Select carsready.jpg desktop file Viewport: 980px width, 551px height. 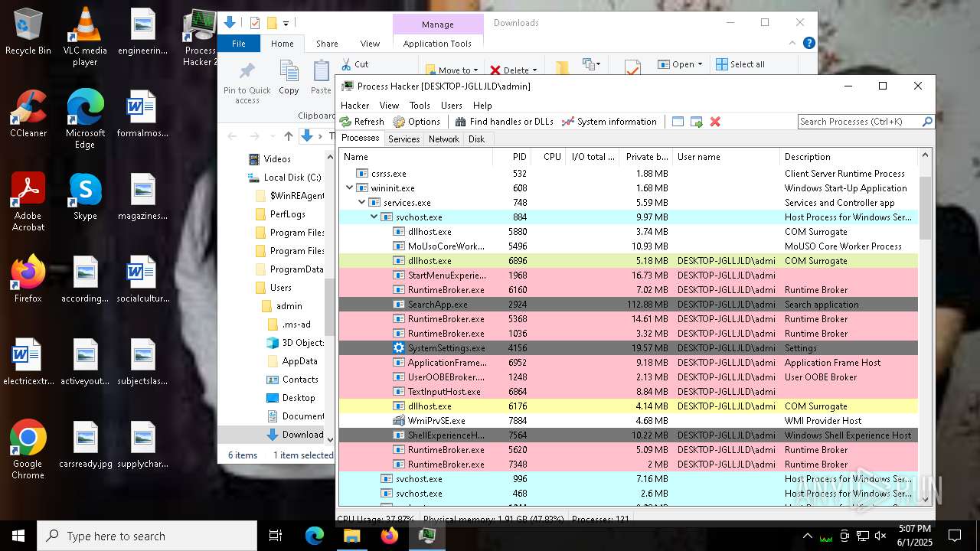(85, 445)
